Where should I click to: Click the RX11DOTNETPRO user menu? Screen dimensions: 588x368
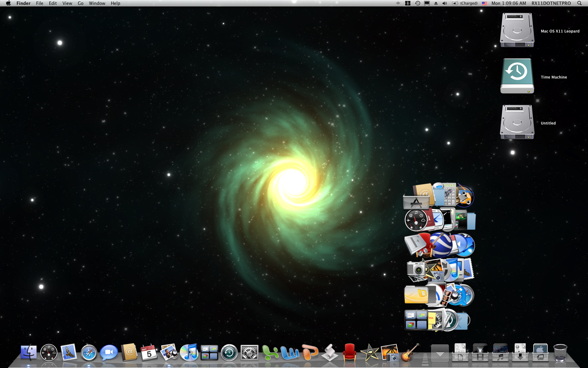551,3
